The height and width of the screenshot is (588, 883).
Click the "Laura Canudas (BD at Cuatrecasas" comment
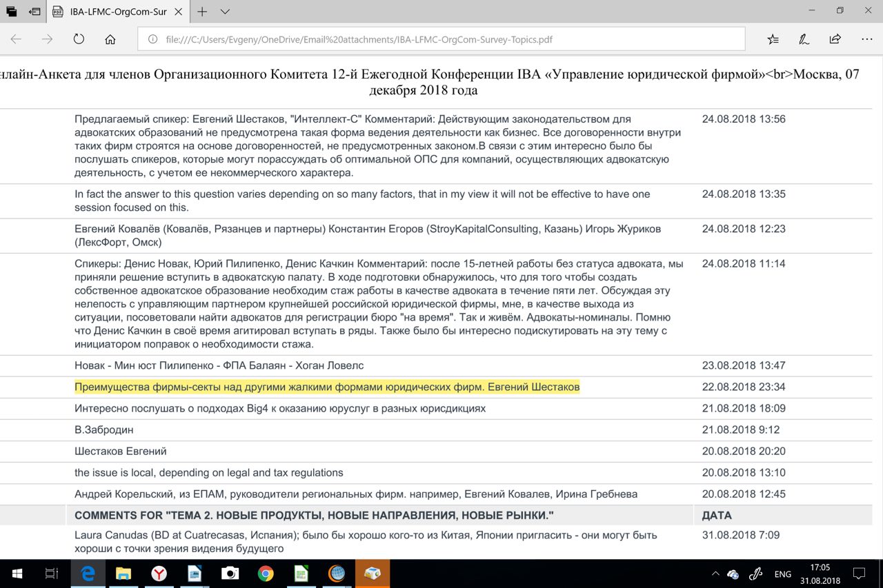pyautogui.click(x=366, y=542)
